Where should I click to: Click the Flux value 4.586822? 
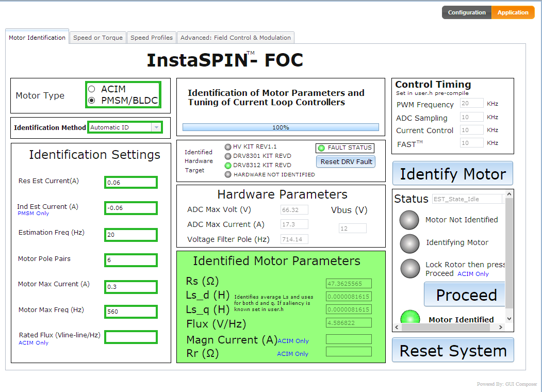click(349, 323)
